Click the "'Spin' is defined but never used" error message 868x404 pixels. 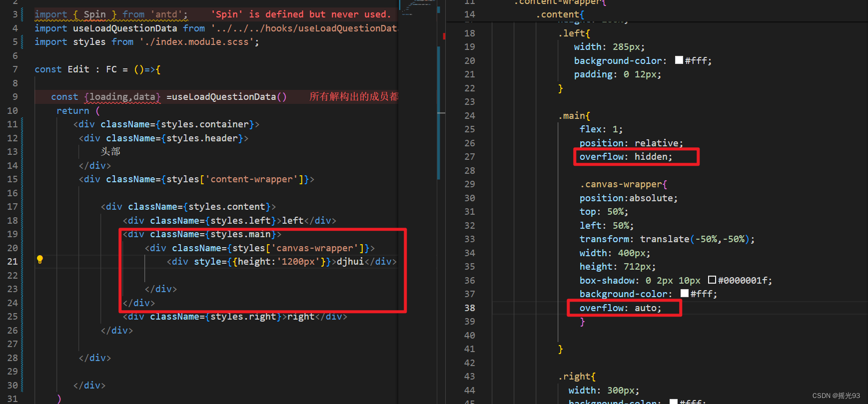coord(301,14)
